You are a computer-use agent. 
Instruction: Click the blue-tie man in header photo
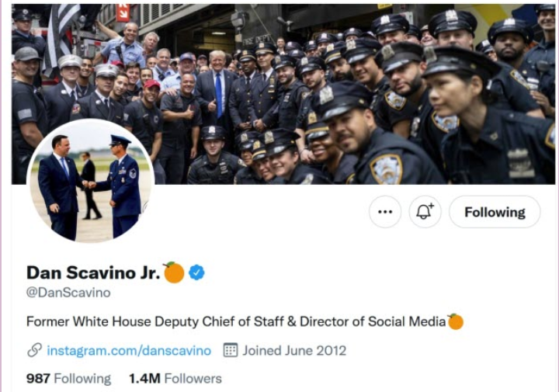tap(216, 89)
